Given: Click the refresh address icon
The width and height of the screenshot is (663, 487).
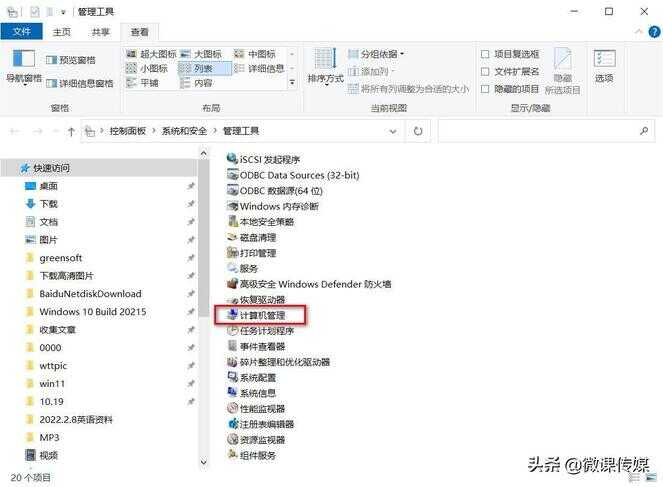Looking at the screenshot, I should [418, 131].
